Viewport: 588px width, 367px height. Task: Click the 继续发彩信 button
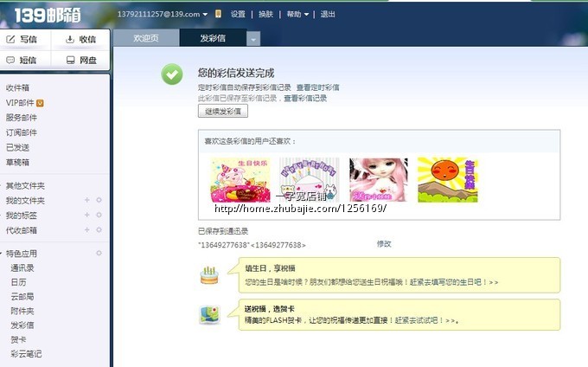click(223, 112)
